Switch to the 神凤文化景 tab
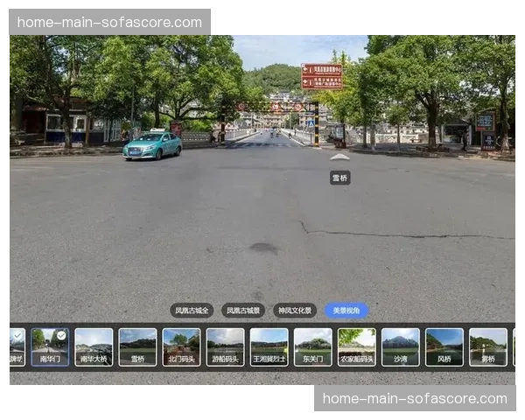This screenshot has width=525, height=420. click(x=295, y=311)
